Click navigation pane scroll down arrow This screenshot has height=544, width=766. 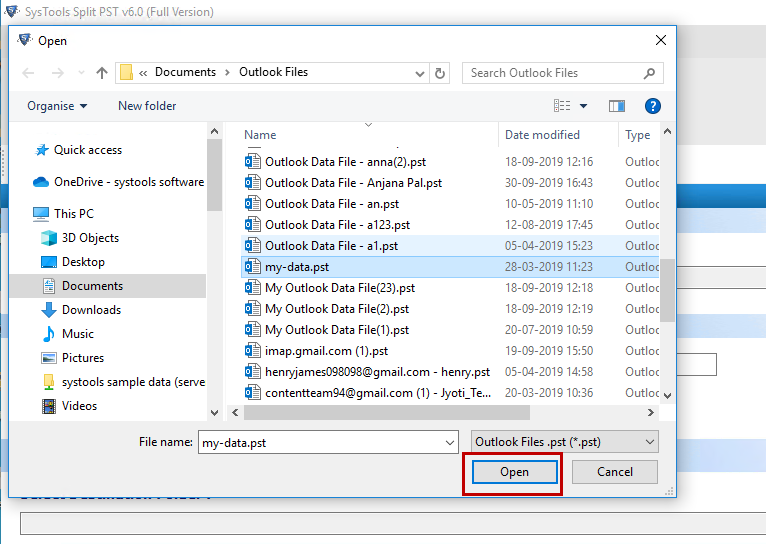(214, 413)
